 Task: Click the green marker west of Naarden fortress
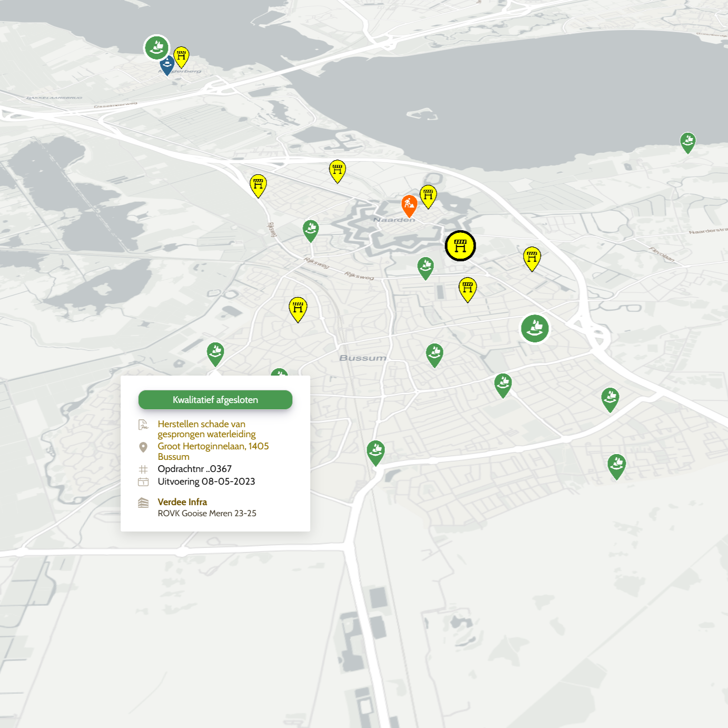311,230
